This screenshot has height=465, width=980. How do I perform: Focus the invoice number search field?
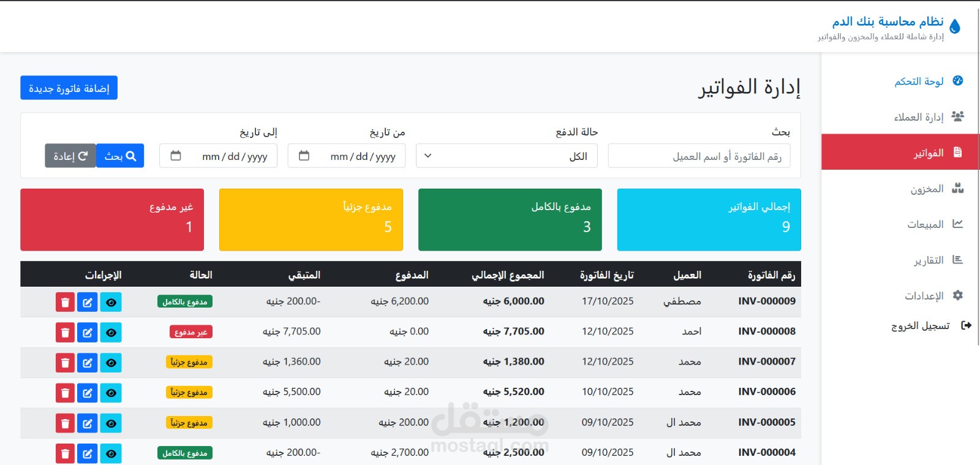tap(699, 156)
